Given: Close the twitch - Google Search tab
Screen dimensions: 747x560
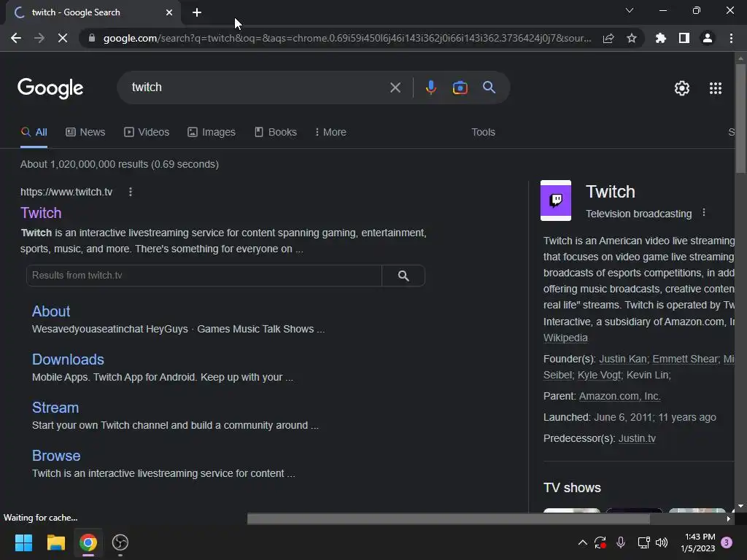Looking at the screenshot, I should coord(169,12).
